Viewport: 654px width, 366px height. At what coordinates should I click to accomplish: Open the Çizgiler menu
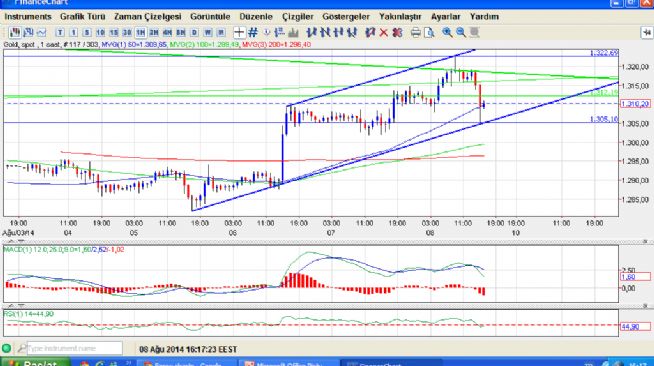pyautogui.click(x=297, y=17)
